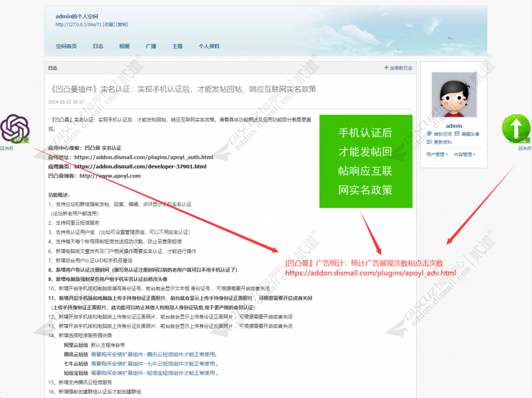Screen dimensions: 532x398
Task: Click the 阿里云短信 默认主程序自带 line
Action: point(94,345)
